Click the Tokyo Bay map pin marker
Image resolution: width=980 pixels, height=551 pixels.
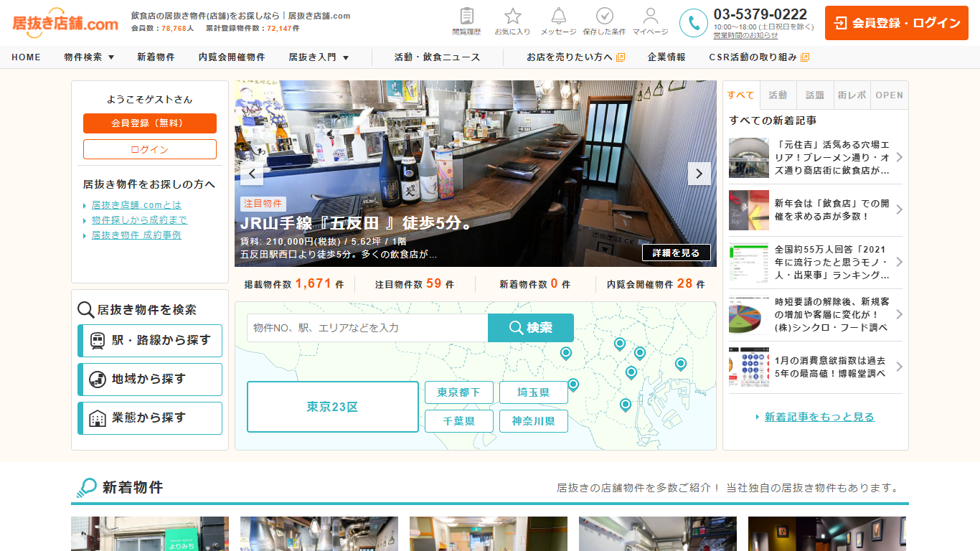[625, 405]
